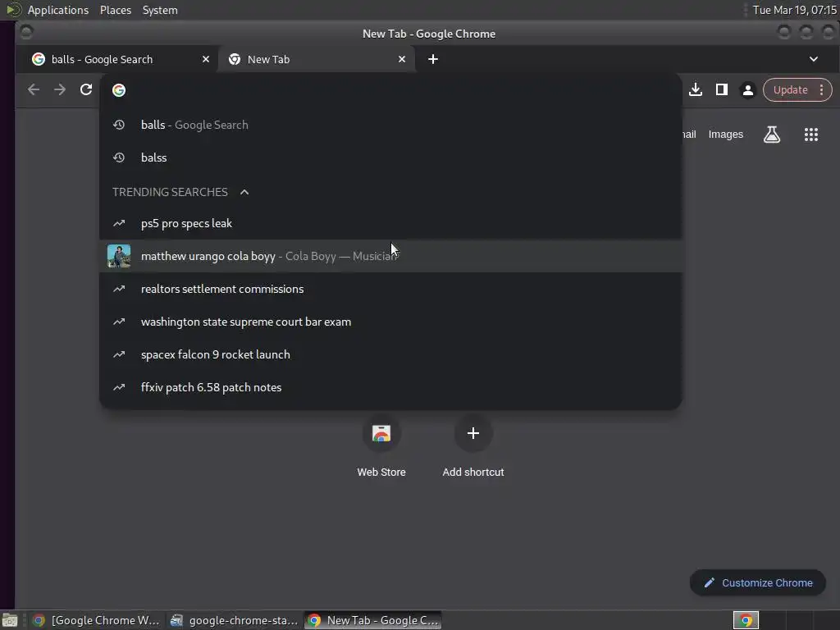This screenshot has height=630, width=840.
Task: Toggle the side panel icon
Action: (x=722, y=90)
